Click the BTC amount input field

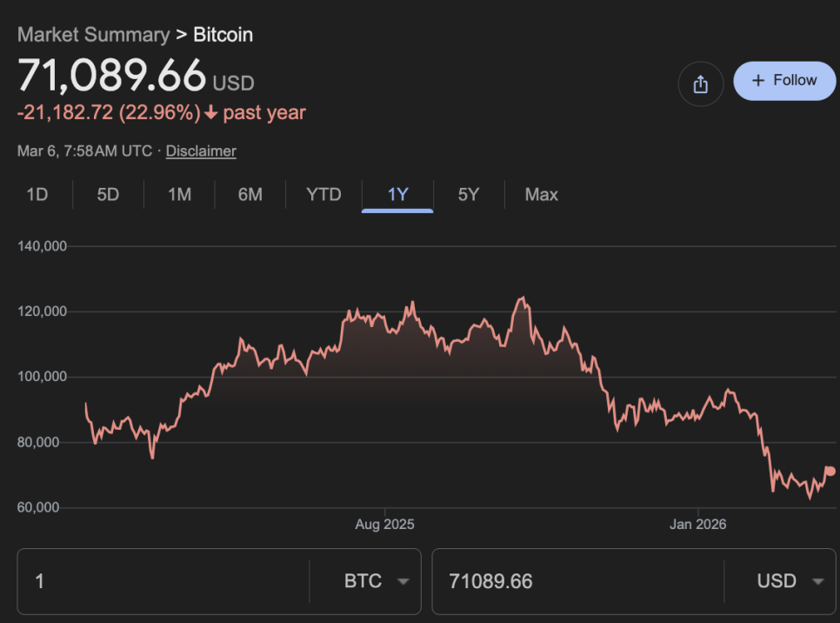click(x=165, y=581)
